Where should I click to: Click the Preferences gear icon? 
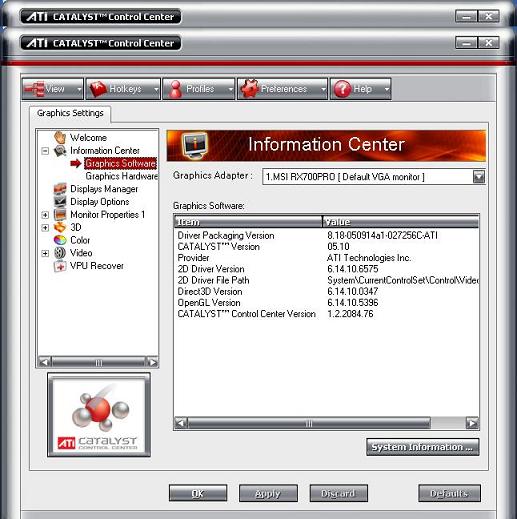coord(250,89)
